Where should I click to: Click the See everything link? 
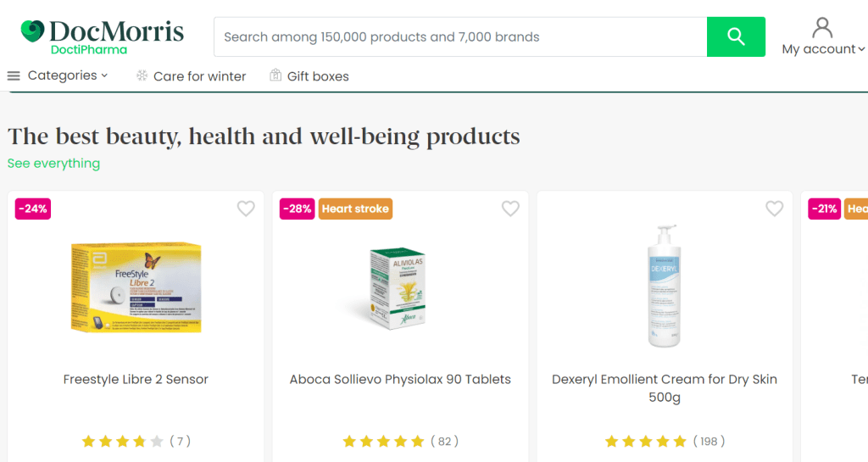(53, 164)
